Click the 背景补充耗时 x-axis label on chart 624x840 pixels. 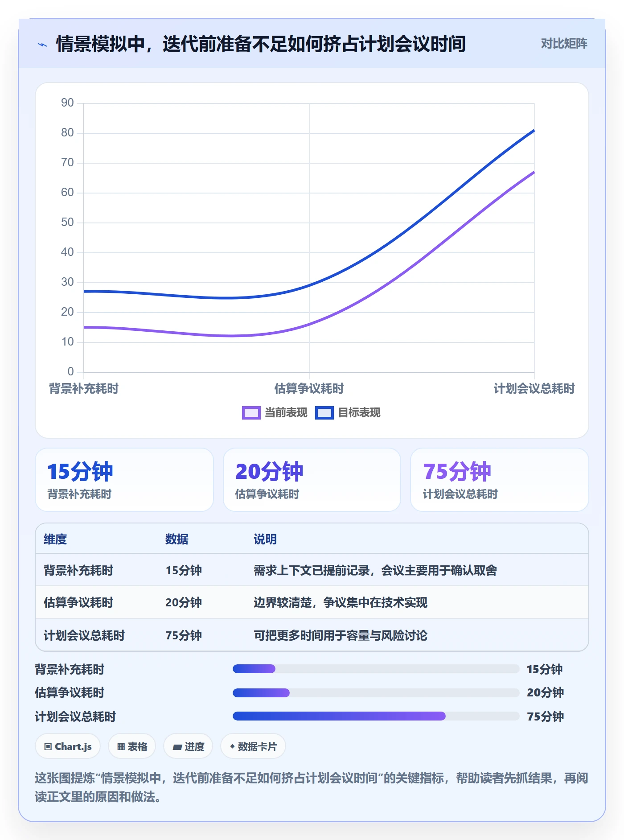[84, 389]
